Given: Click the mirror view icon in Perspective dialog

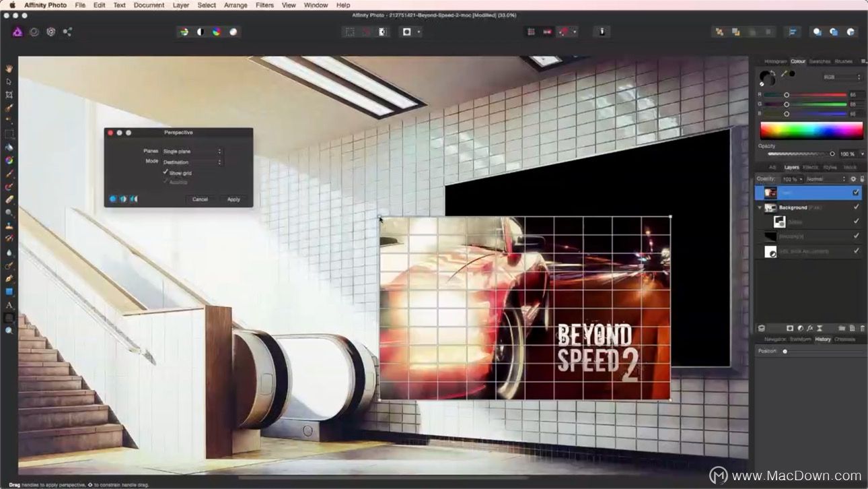Looking at the screenshot, I should click(133, 199).
